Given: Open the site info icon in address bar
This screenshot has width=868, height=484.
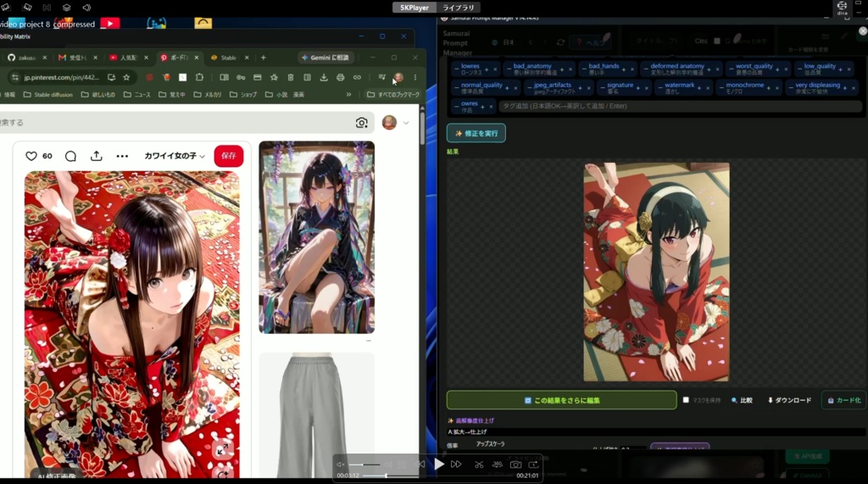Looking at the screenshot, I should pyautogui.click(x=15, y=77).
